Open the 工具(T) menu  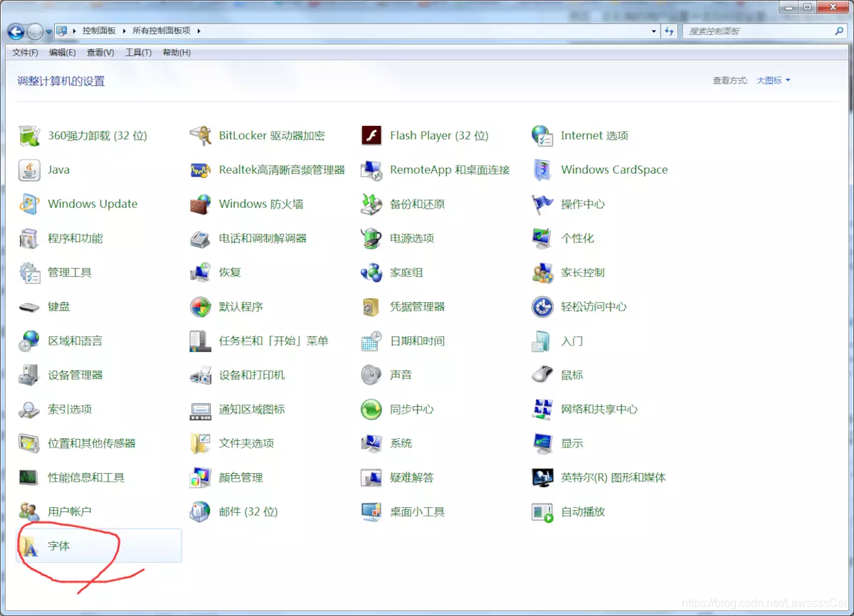[138, 53]
